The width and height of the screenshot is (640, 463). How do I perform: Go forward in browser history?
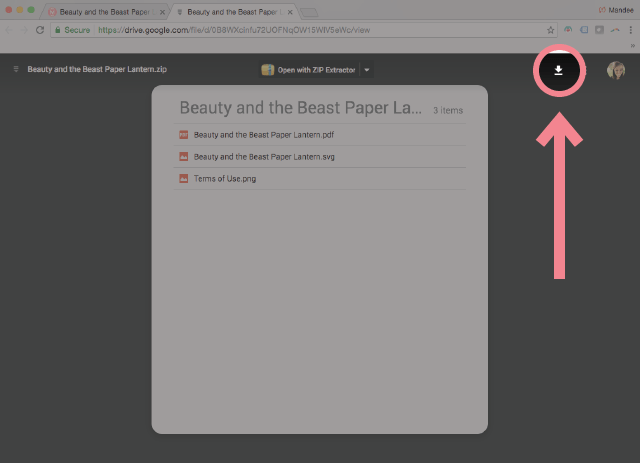coord(24,30)
